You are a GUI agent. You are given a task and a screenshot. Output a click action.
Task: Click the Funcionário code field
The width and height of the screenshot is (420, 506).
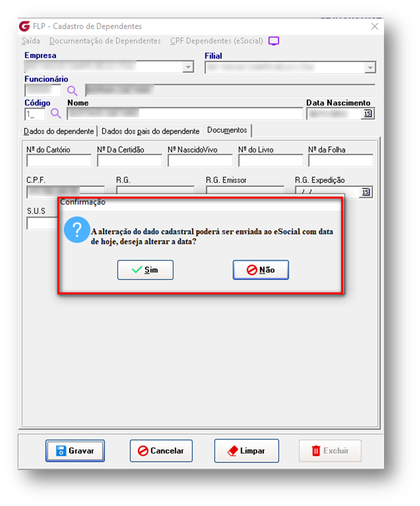click(43, 90)
